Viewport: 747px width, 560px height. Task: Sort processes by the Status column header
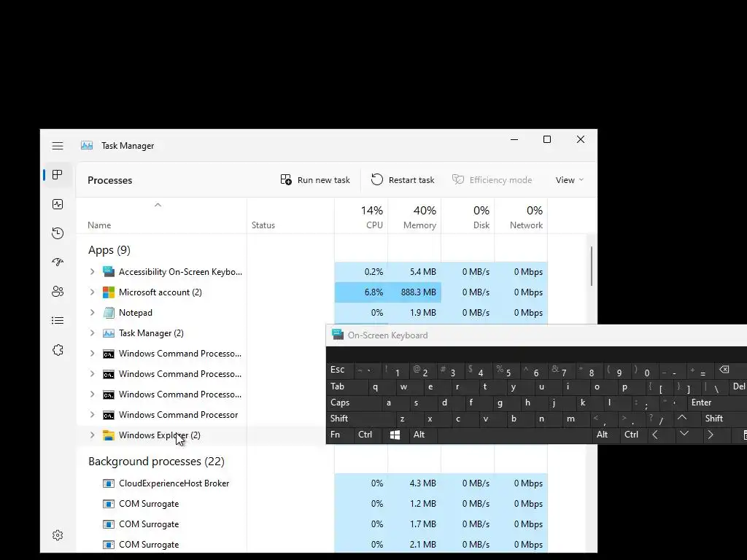[290, 216]
